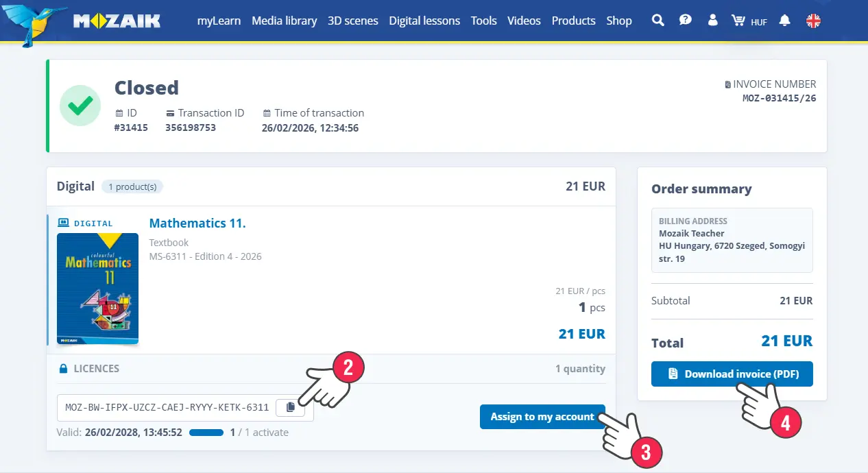The image size is (868, 473).
Task: Copy the licence key with the copy icon
Action: click(x=290, y=407)
